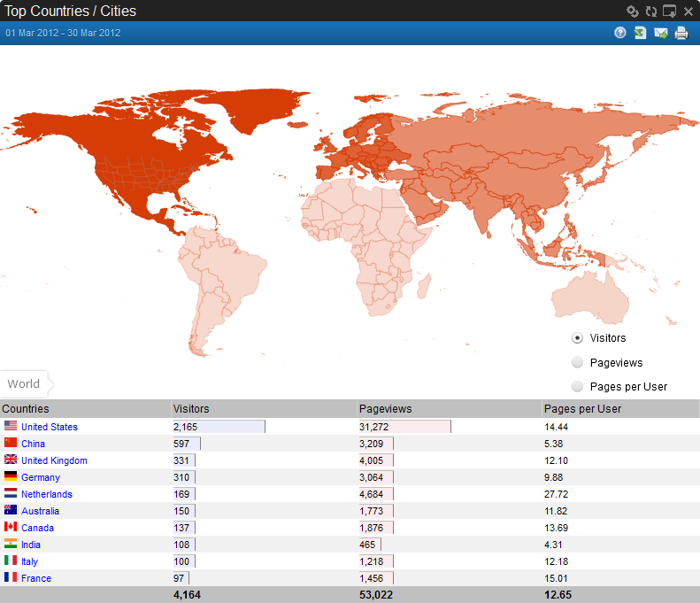The width and height of the screenshot is (700, 603).
Task: Print the report via printer icon
Action: (x=681, y=33)
